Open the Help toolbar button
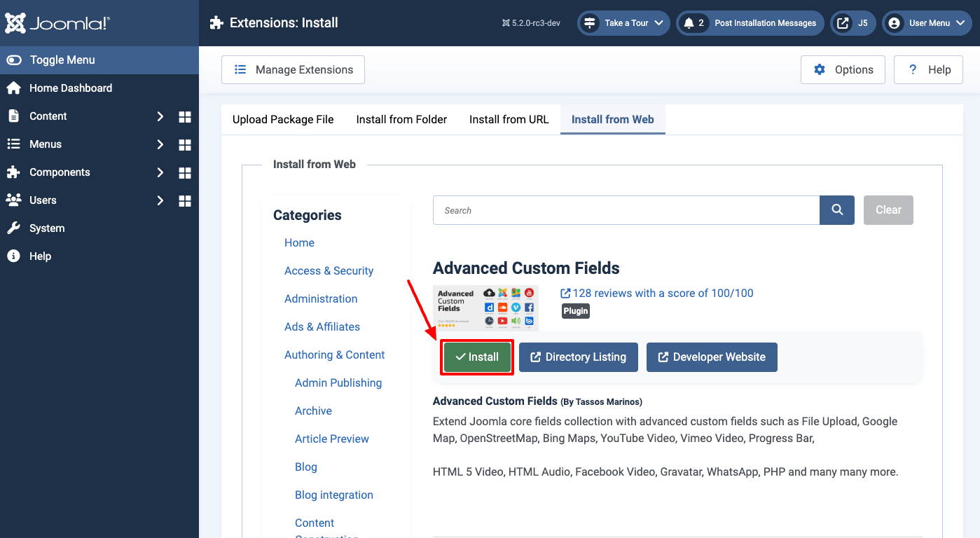980x538 pixels. (929, 70)
